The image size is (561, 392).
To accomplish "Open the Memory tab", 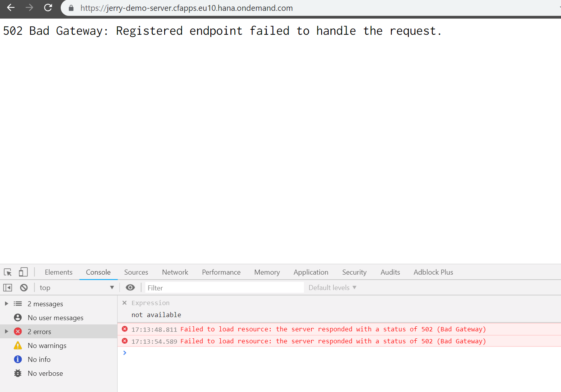I will click(x=267, y=272).
